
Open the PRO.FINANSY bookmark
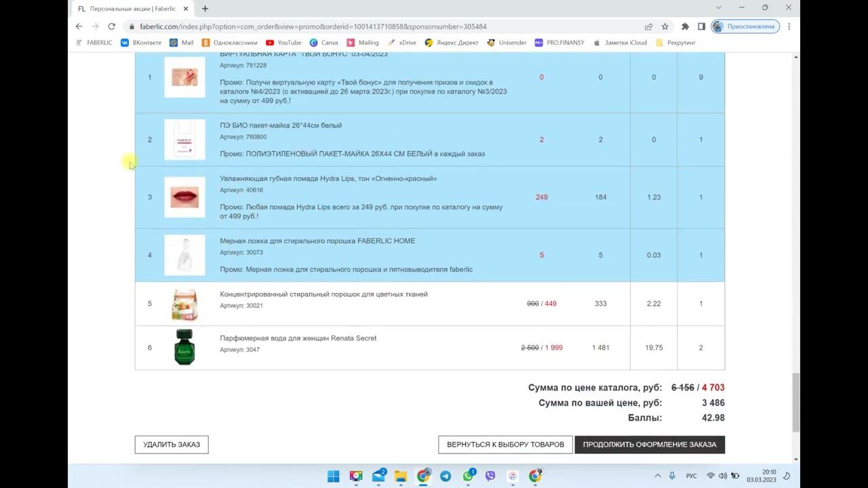(559, 43)
